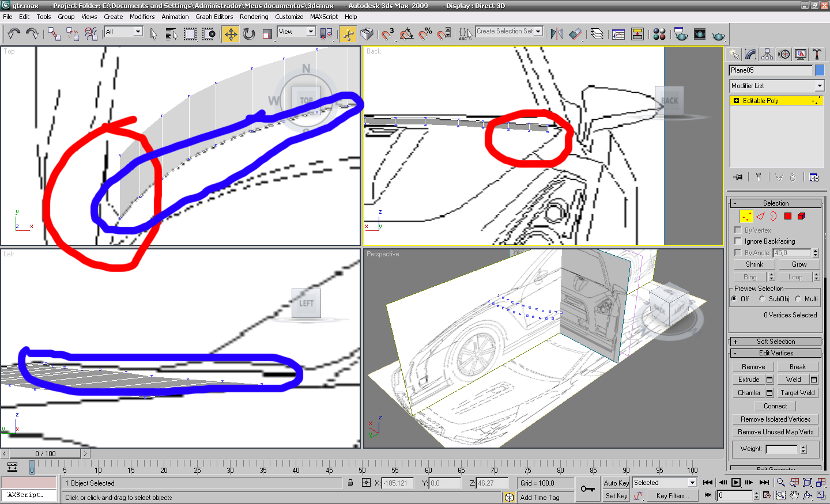
Task: Click the Pan View hand icon
Action: click(x=794, y=495)
